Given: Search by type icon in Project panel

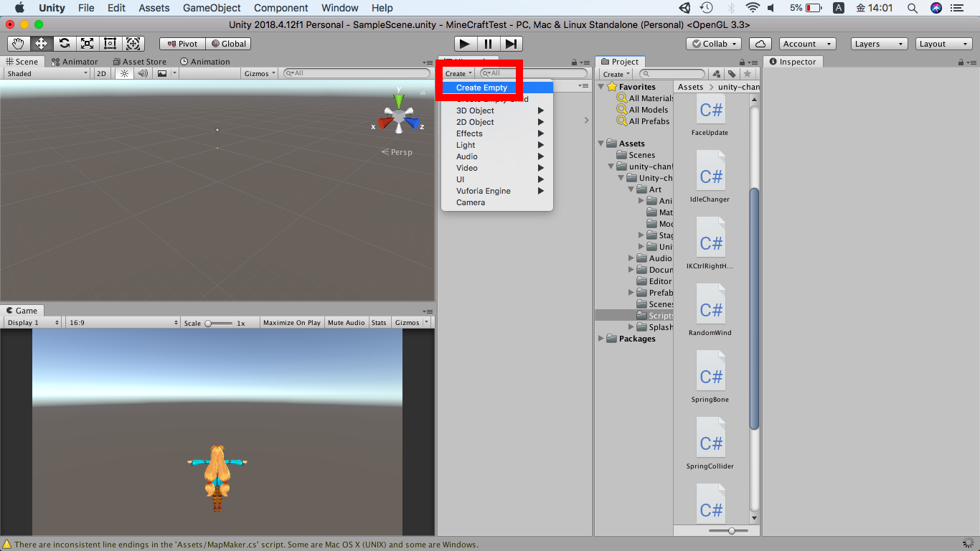Looking at the screenshot, I should tap(716, 73).
